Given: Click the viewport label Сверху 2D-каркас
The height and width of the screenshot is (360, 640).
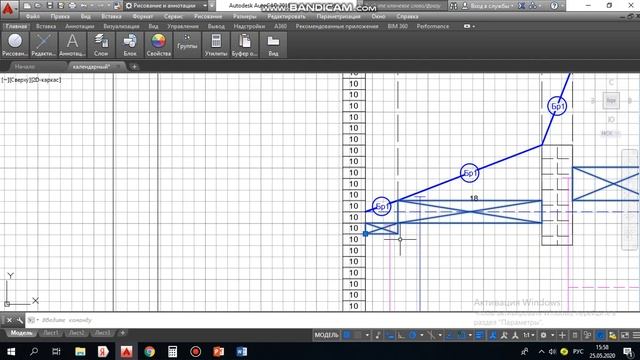Looking at the screenshot, I should click(x=31, y=80).
